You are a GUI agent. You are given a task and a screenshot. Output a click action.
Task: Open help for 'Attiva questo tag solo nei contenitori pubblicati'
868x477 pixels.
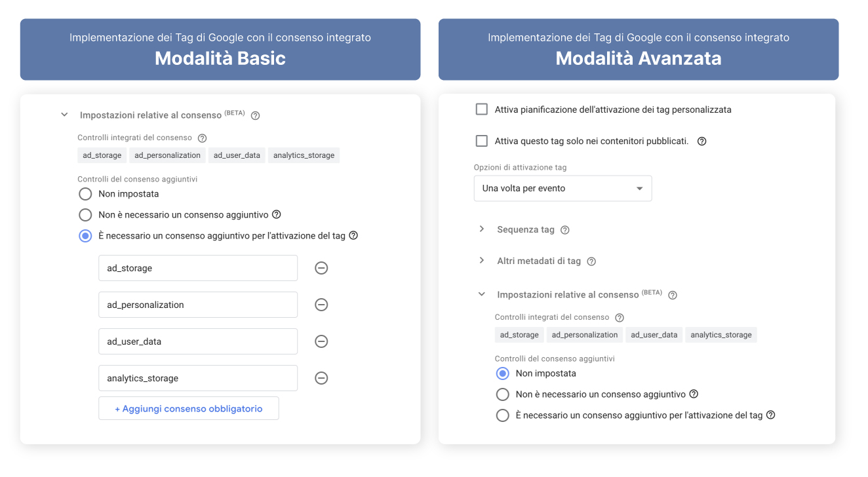pyautogui.click(x=701, y=140)
